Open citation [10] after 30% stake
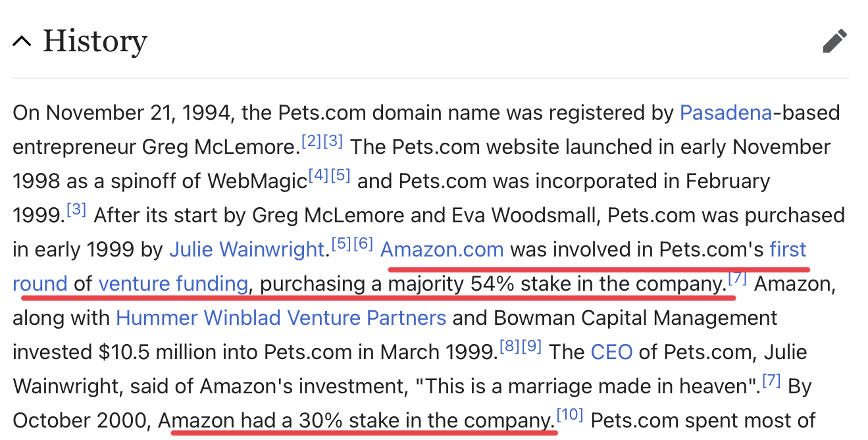The width and height of the screenshot is (868, 440). tap(570, 415)
